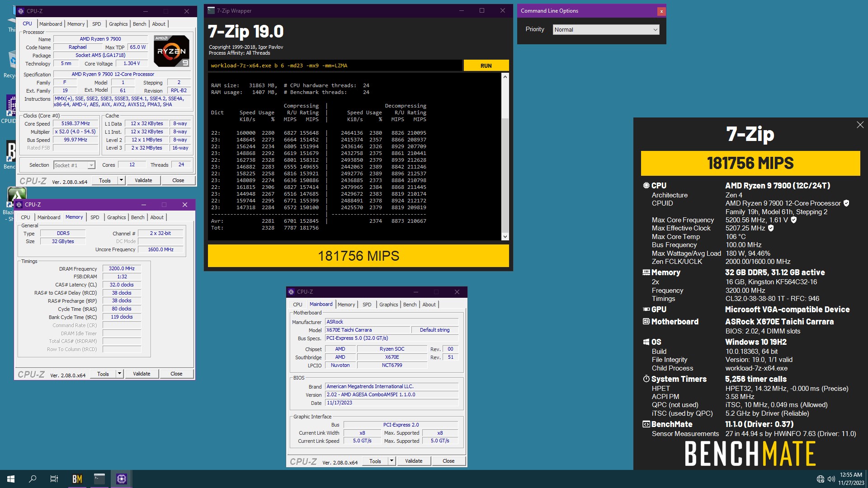Click the CPU-Z taskbar icon
This screenshot has height=488, width=868.
[122, 479]
